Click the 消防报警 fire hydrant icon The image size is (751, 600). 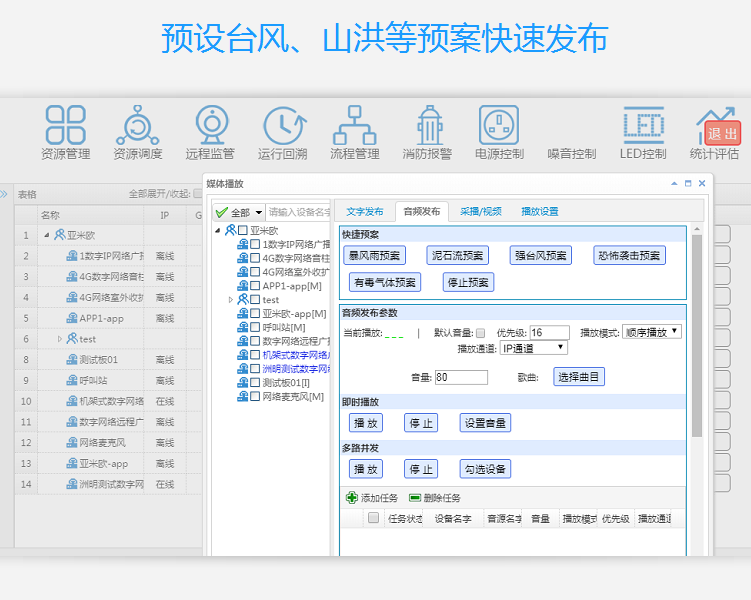[427, 125]
